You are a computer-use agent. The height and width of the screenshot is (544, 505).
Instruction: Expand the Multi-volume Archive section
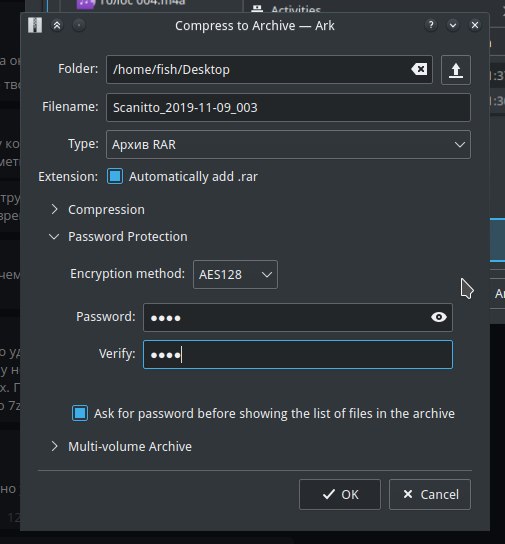pos(121,447)
